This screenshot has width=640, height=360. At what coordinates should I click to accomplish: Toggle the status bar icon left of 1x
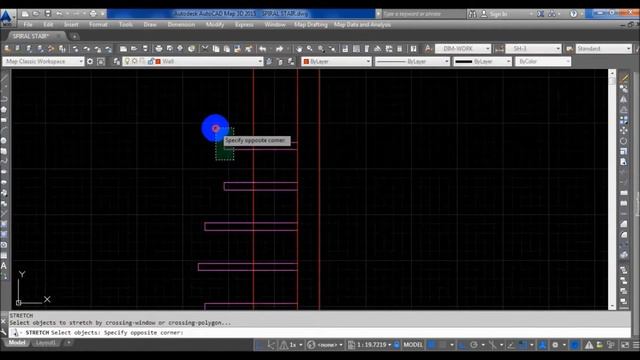pos(284,345)
